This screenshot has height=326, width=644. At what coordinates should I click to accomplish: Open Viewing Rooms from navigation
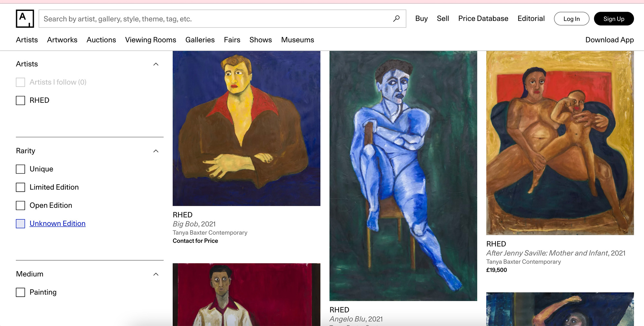150,40
